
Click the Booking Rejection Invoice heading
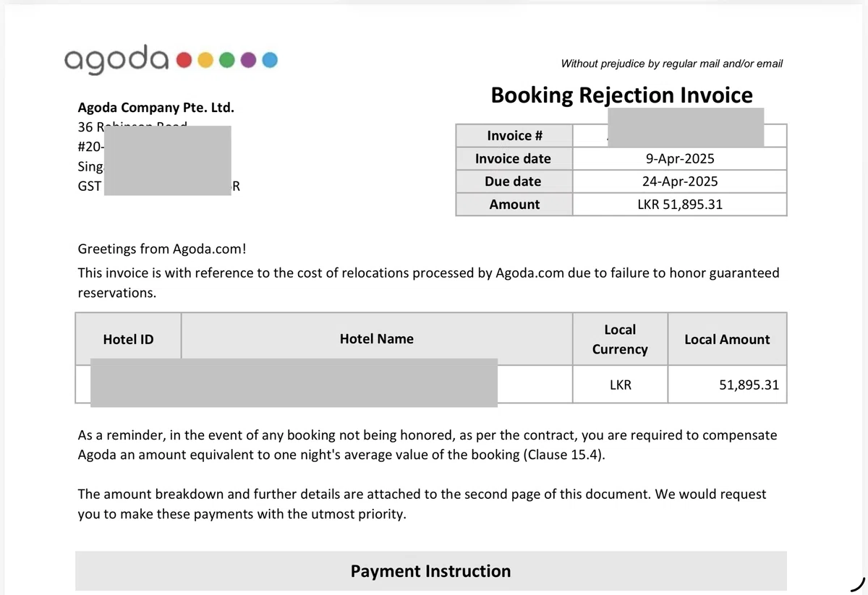[x=621, y=95]
